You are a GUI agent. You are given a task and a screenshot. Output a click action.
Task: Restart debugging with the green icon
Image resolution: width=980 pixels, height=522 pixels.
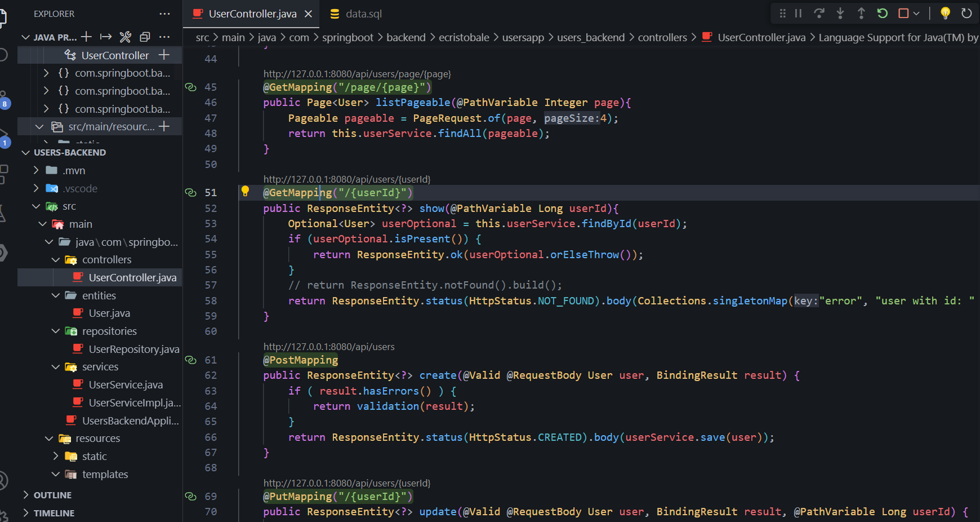(882, 14)
